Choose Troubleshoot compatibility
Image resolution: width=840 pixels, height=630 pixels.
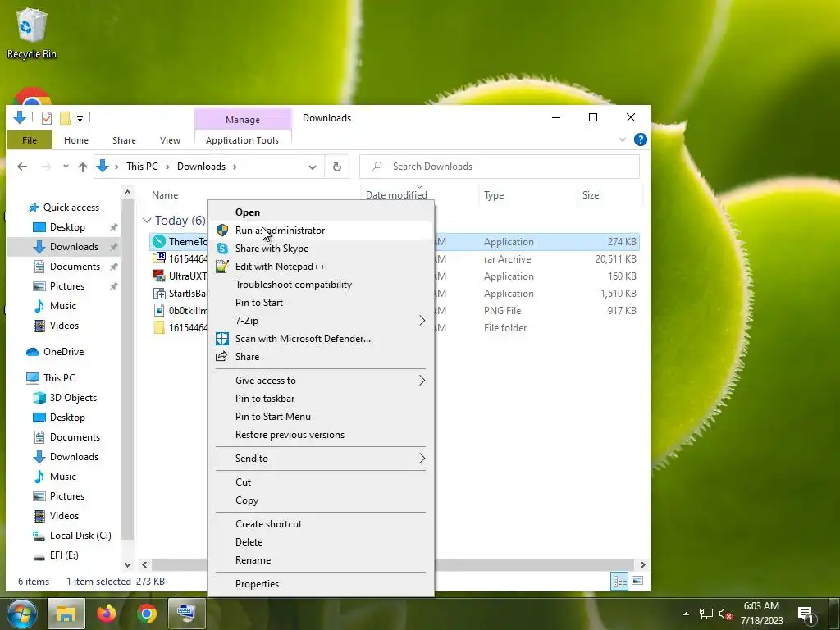[294, 285]
